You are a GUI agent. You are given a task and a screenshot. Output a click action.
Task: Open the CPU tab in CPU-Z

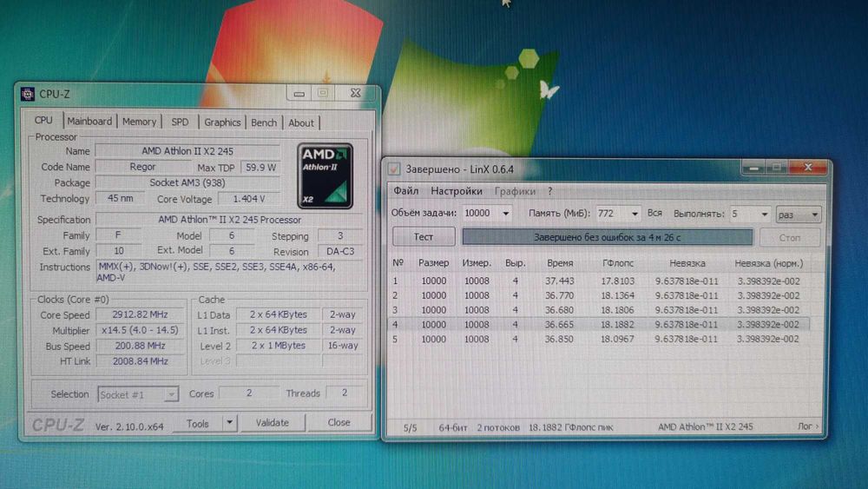coord(43,120)
